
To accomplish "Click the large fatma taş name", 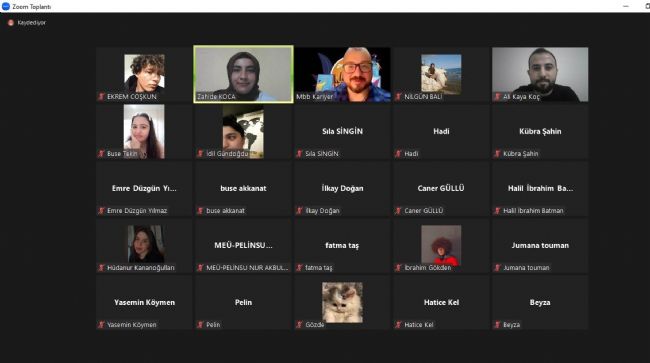I will (x=342, y=245).
